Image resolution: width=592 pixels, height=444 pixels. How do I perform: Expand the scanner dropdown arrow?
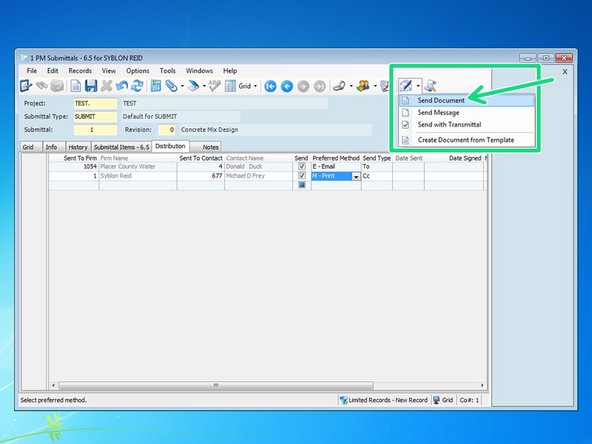click(x=204, y=86)
